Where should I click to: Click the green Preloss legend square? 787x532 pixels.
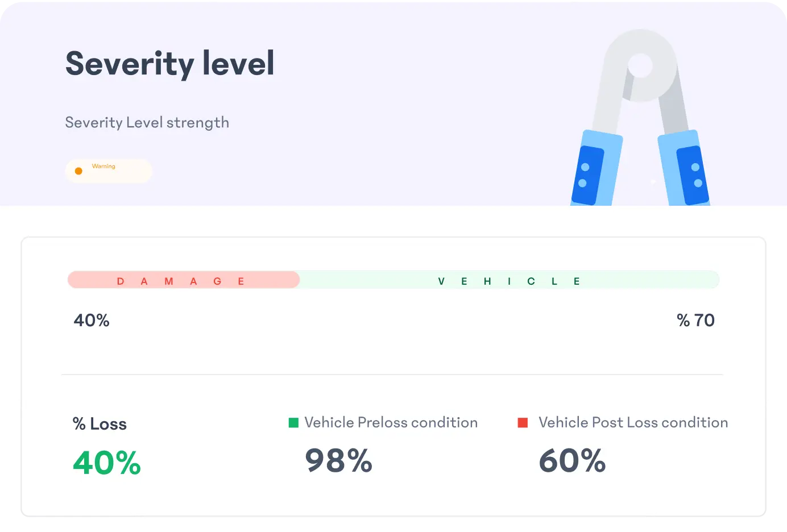[293, 422]
